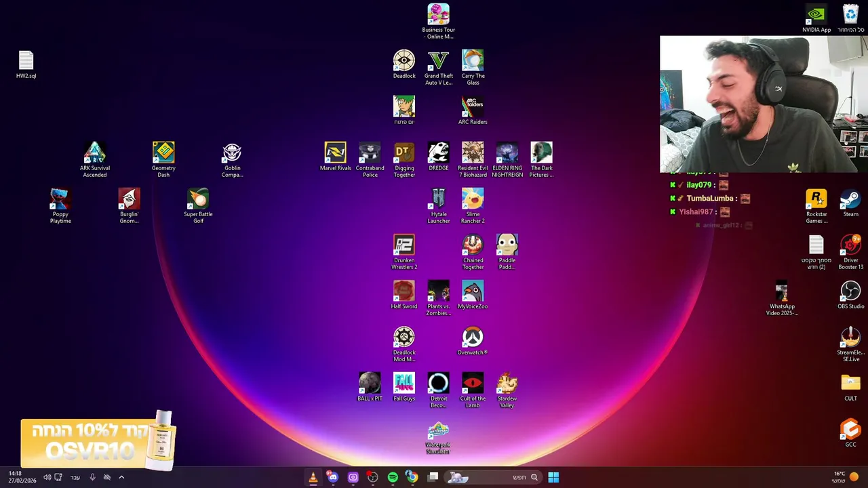868x488 pixels.
Task: Select the Cult of the Lamb shortcut
Action: pos(473,390)
